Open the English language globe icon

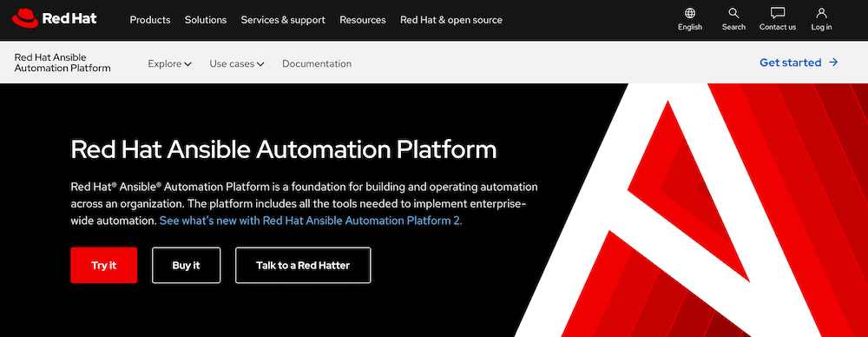point(690,13)
